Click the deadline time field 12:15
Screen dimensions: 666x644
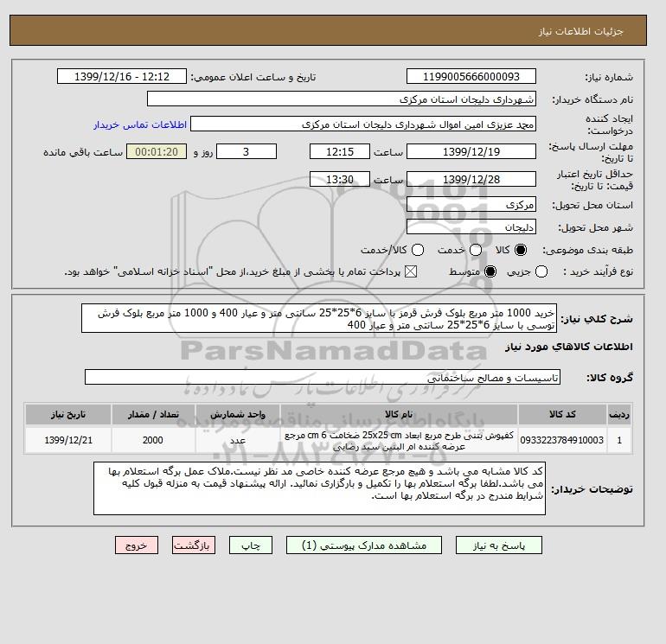tap(340, 151)
